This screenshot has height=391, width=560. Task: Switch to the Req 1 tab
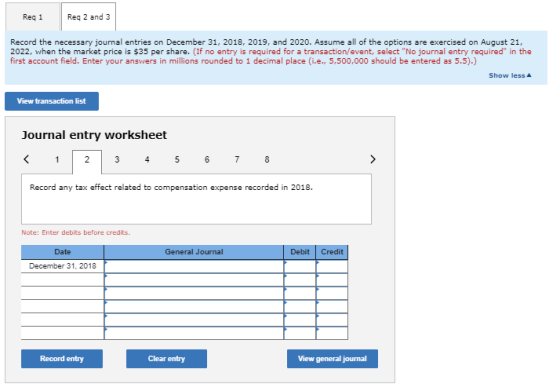[x=32, y=17]
